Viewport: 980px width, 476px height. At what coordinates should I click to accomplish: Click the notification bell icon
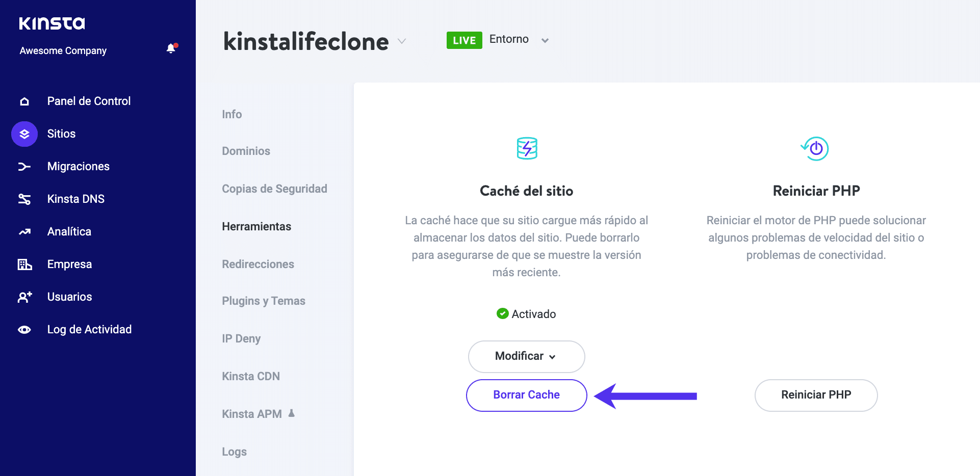(x=171, y=48)
